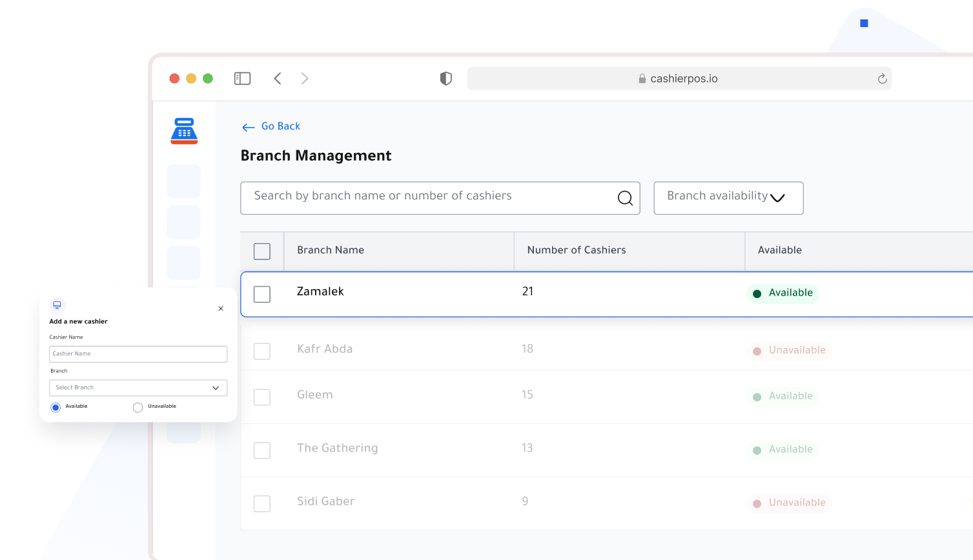Tick the select-all header checkbox
Image resolution: width=973 pixels, height=560 pixels.
(x=262, y=252)
